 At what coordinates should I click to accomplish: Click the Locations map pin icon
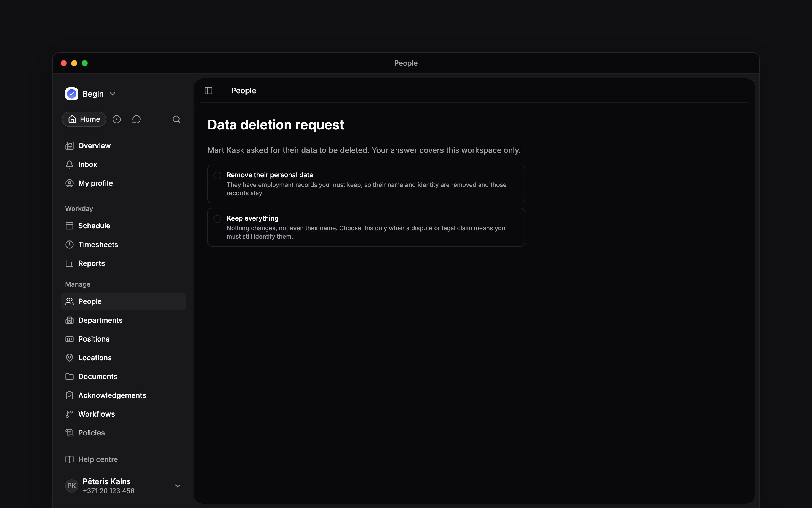click(70, 358)
